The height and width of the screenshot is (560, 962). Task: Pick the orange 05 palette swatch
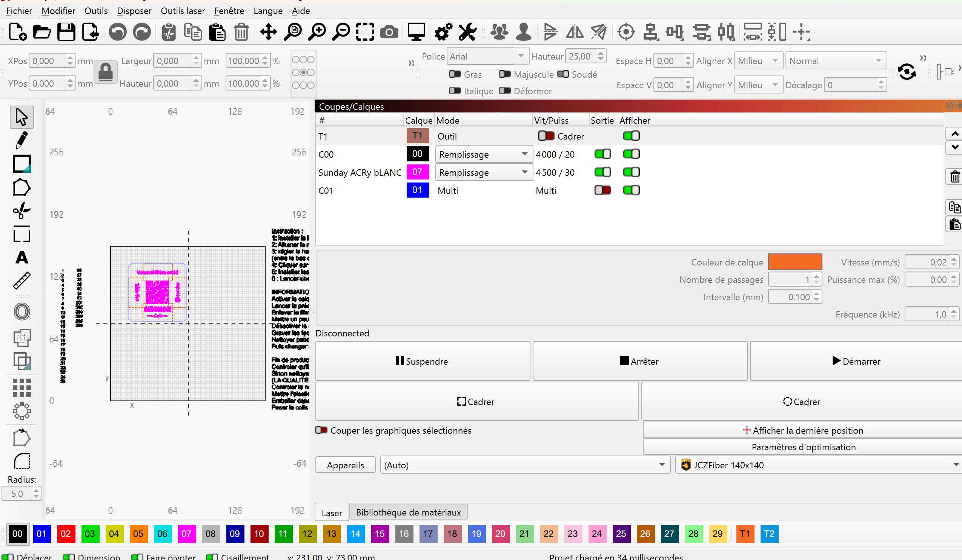point(138,534)
